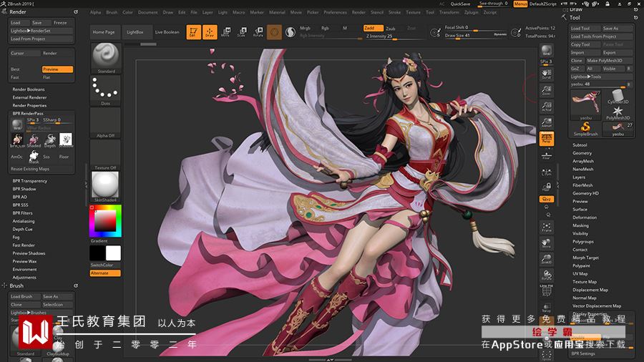Expand BPR Transparency settings

coord(30,181)
